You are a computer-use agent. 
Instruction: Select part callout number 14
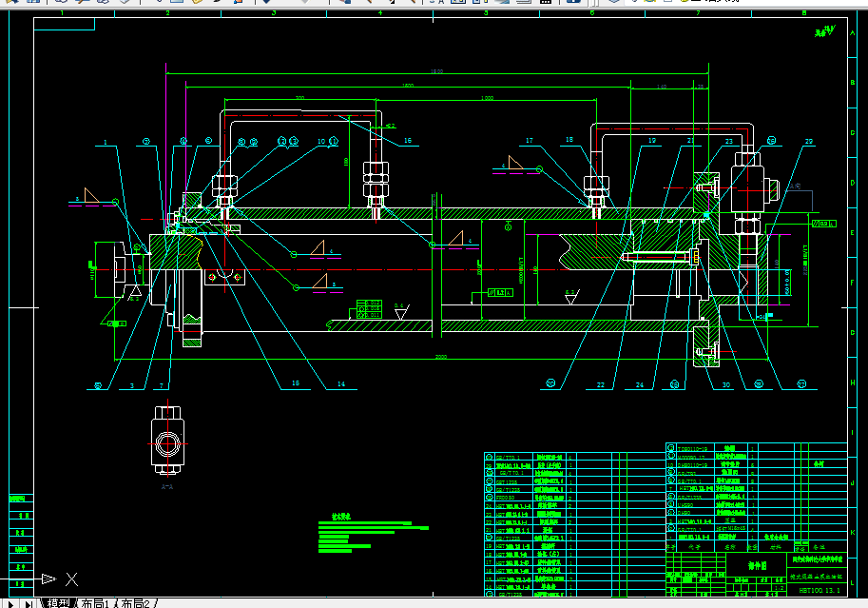pyautogui.click(x=341, y=383)
